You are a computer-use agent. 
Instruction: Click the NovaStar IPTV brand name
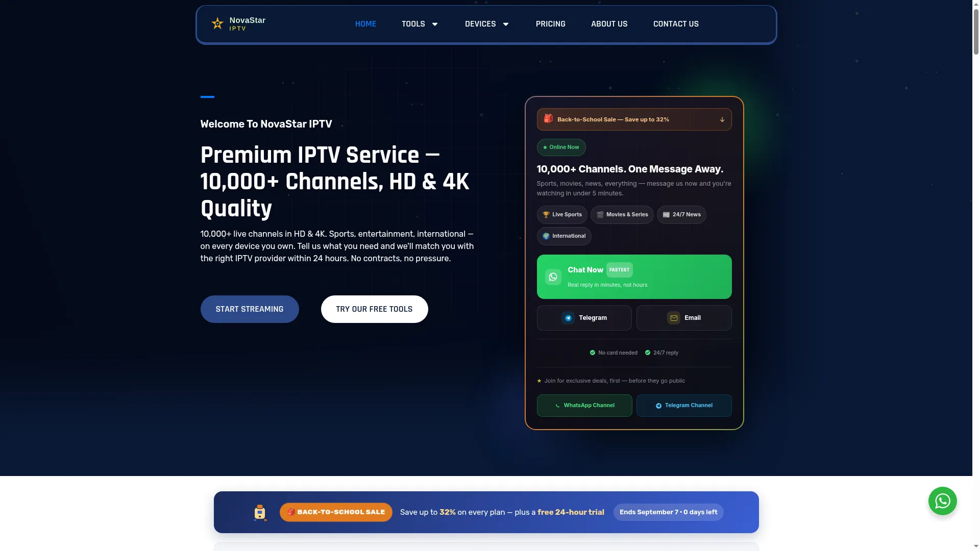coord(247,24)
